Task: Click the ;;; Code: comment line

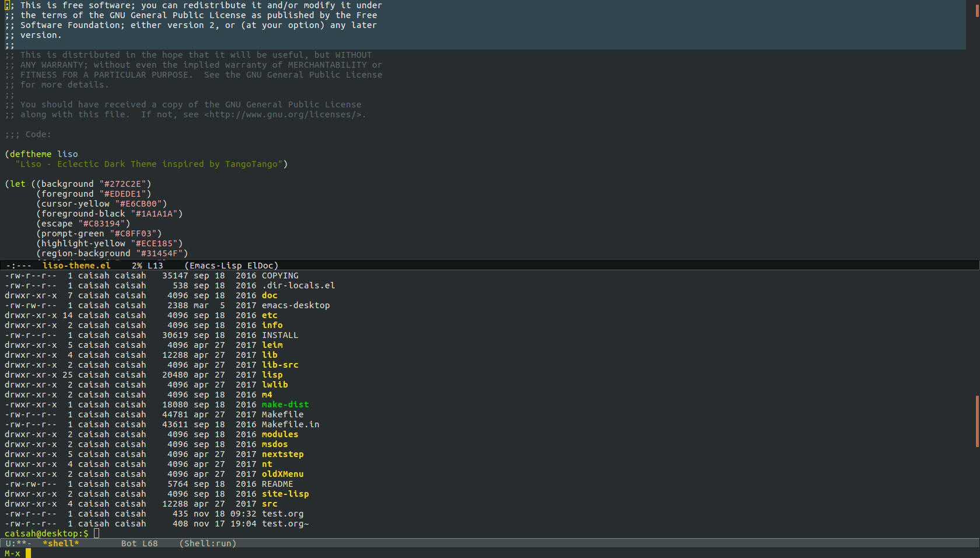Action: tap(28, 134)
